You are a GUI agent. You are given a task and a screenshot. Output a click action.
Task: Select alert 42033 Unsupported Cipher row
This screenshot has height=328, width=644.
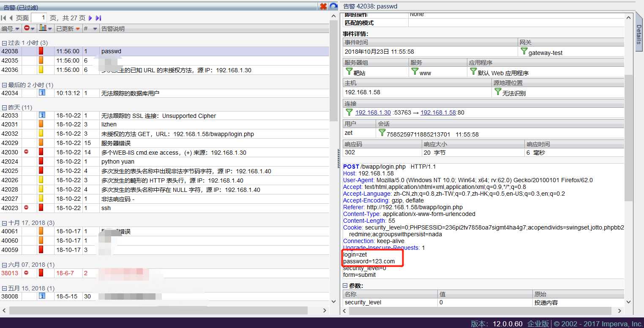point(165,115)
